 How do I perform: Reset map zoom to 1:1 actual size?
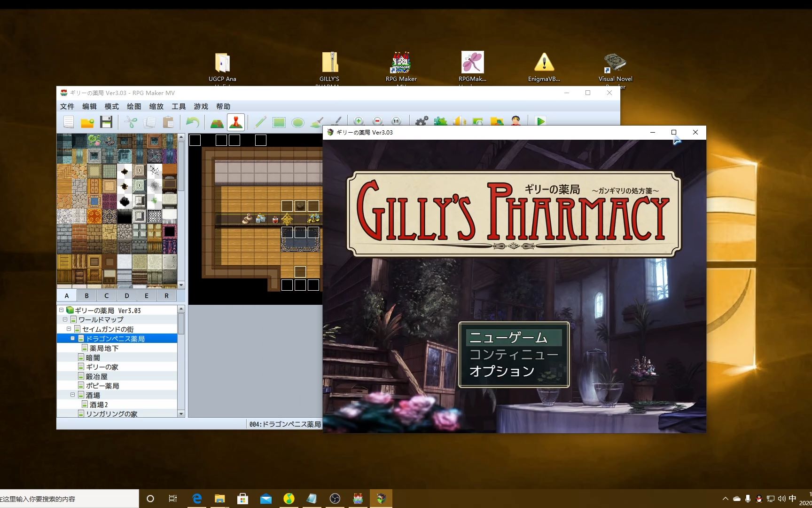[x=396, y=122]
